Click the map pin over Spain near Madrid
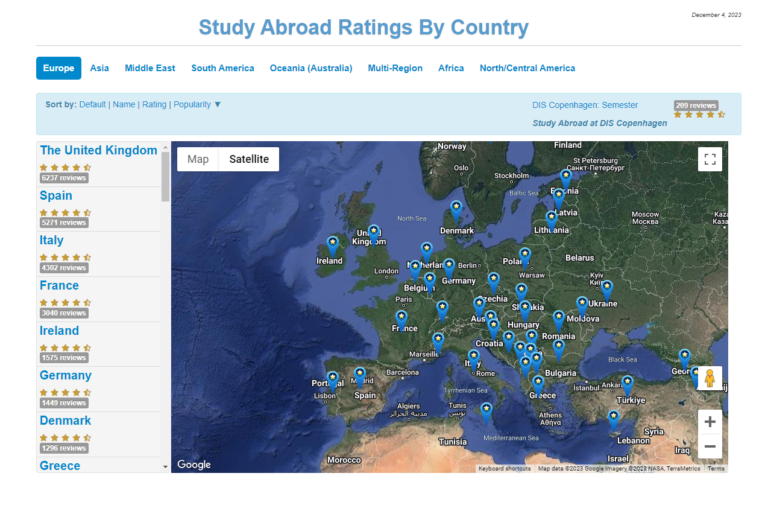Image resolution: width=768 pixels, height=520 pixels. tap(360, 377)
